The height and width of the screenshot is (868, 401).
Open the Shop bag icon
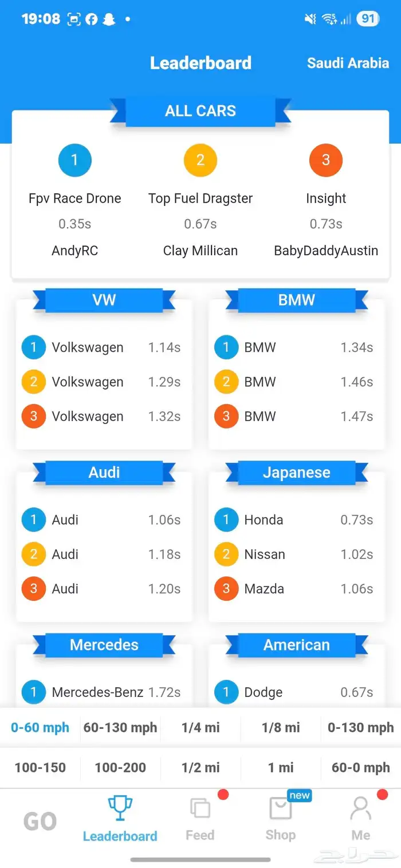[280, 810]
